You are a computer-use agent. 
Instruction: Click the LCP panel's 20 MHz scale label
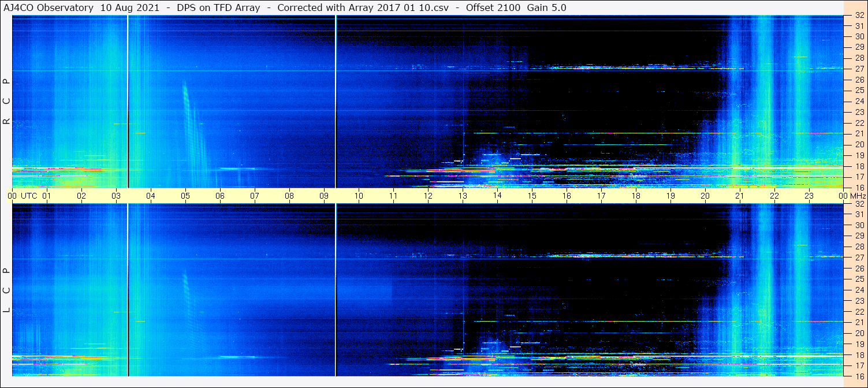pos(859,333)
